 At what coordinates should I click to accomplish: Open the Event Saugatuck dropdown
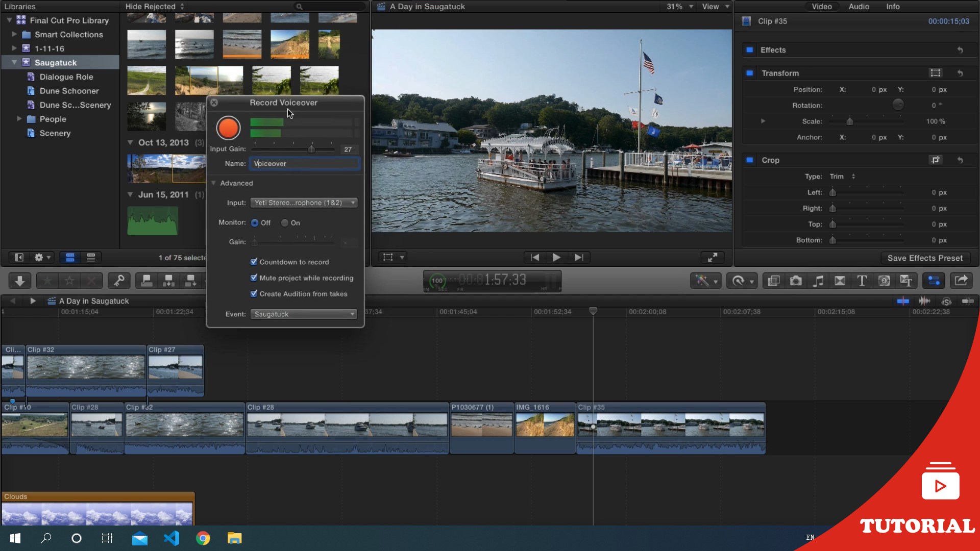click(x=304, y=314)
